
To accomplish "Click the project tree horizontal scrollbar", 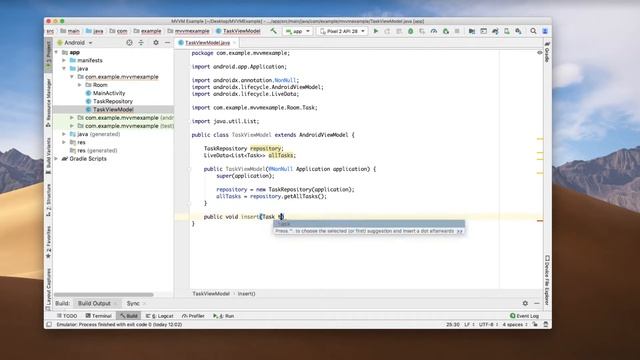I will pos(104,294).
